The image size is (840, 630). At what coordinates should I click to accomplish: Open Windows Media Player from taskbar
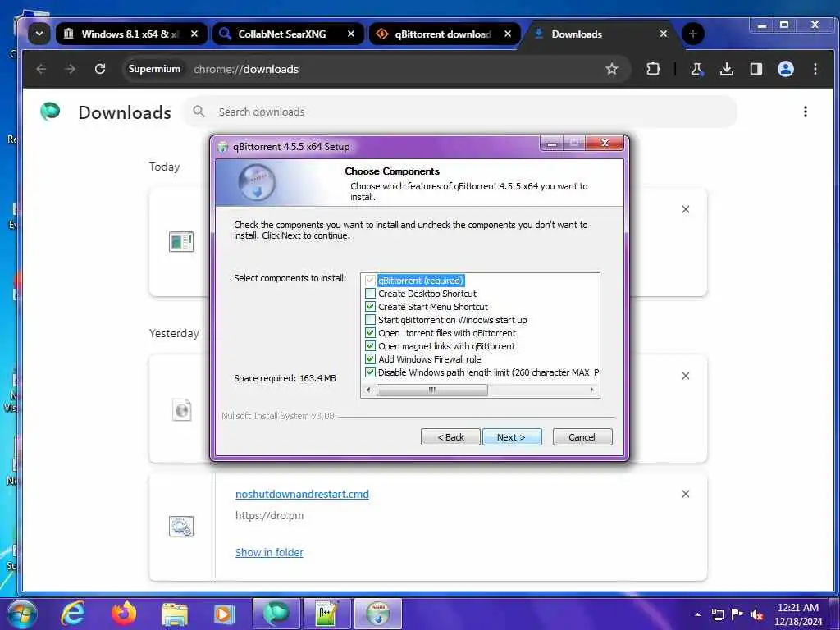coord(225,614)
